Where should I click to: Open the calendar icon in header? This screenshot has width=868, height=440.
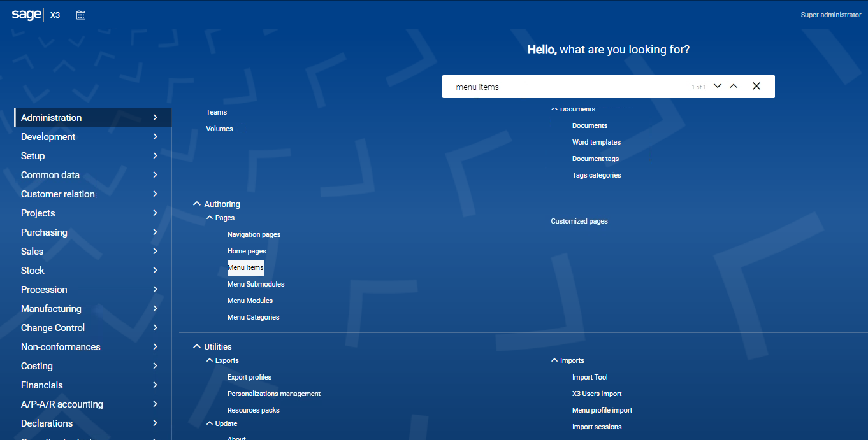(x=81, y=15)
